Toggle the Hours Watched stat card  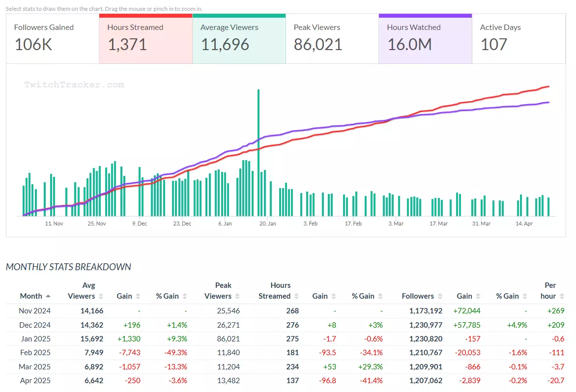click(x=426, y=39)
